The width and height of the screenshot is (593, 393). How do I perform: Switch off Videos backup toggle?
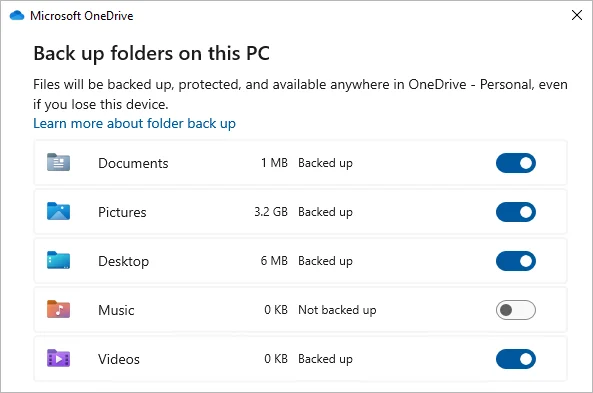tap(515, 359)
